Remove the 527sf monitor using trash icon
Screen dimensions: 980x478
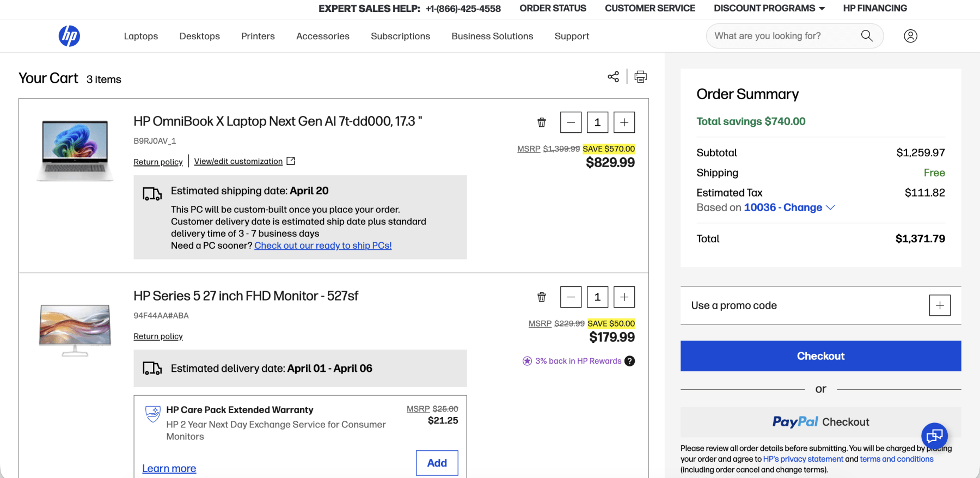(x=542, y=297)
